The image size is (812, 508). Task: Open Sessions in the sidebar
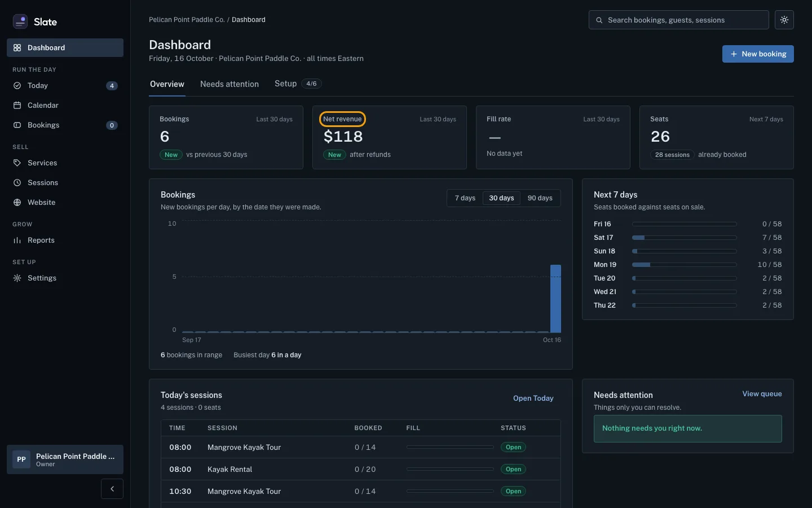[x=65, y=183]
